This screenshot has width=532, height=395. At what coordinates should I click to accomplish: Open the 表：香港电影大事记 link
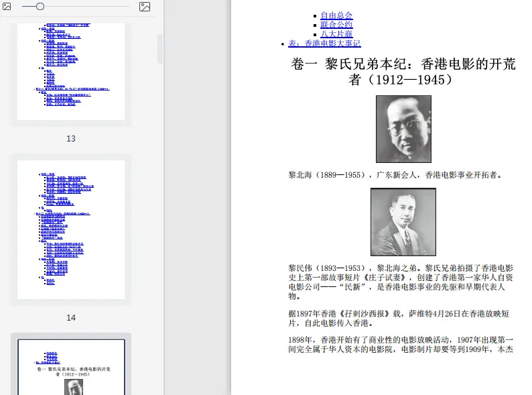324,44
